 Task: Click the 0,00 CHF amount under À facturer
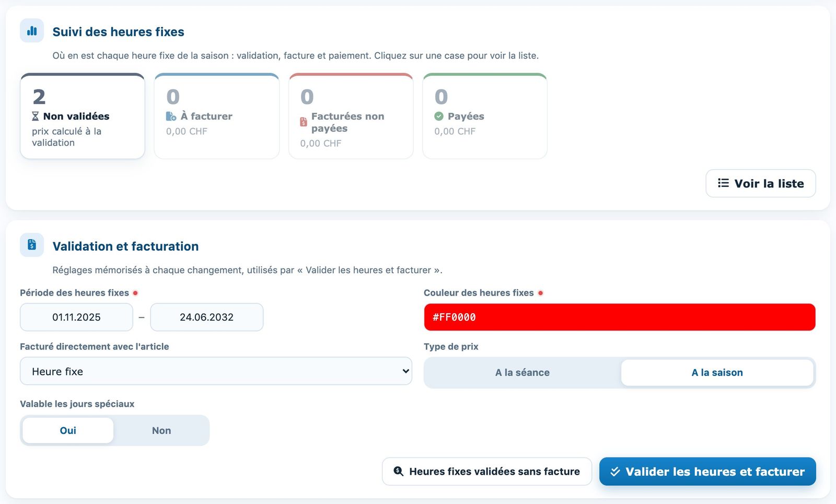[x=187, y=132]
